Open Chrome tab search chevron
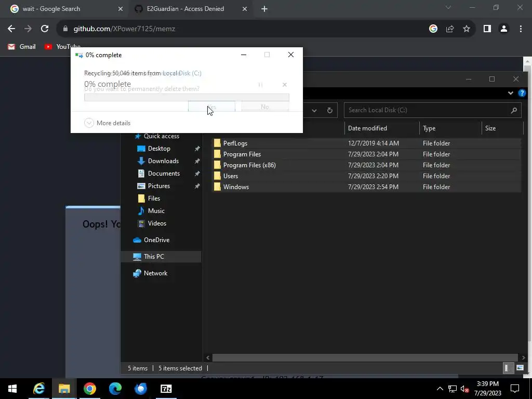Image resolution: width=532 pixels, height=399 pixels. pyautogui.click(x=448, y=7)
